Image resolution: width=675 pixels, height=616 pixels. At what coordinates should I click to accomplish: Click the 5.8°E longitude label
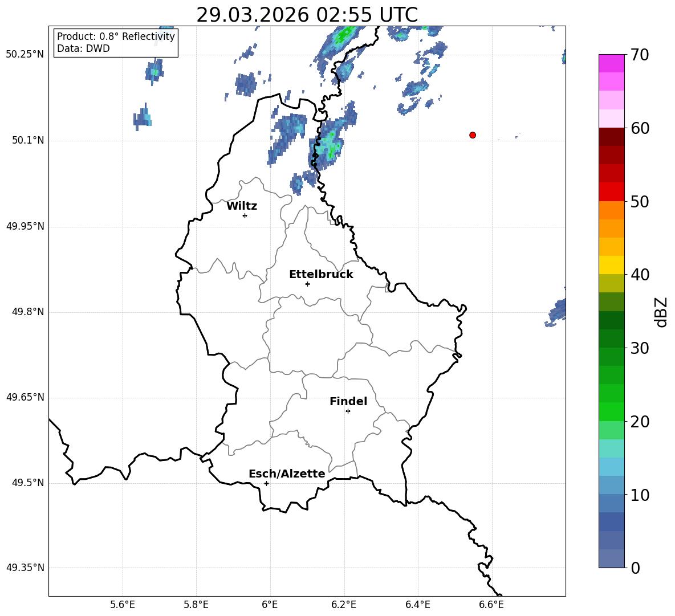(x=196, y=605)
